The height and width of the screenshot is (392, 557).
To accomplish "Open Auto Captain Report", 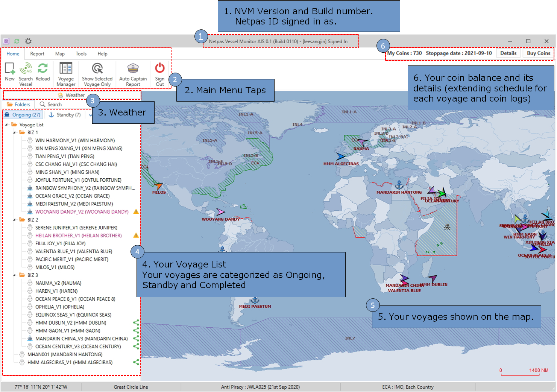I will 133,74.
